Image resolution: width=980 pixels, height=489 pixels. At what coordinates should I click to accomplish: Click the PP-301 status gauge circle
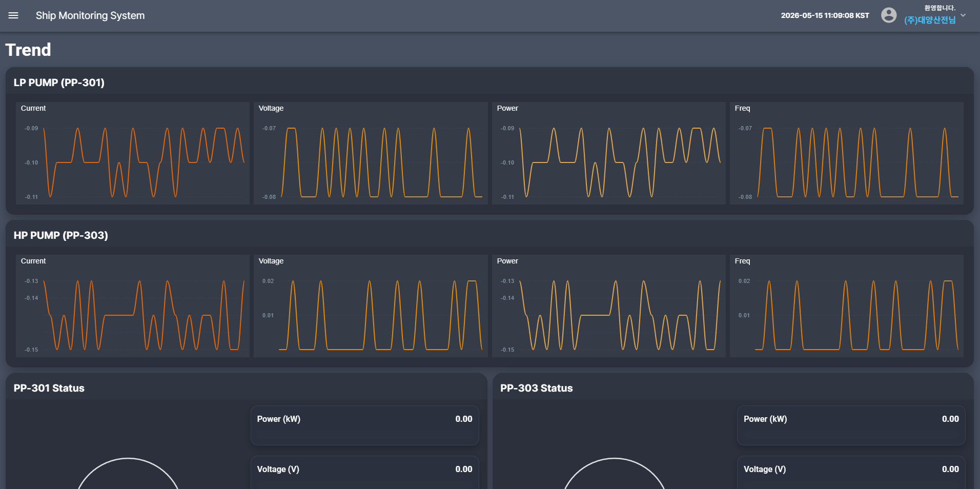(128, 474)
